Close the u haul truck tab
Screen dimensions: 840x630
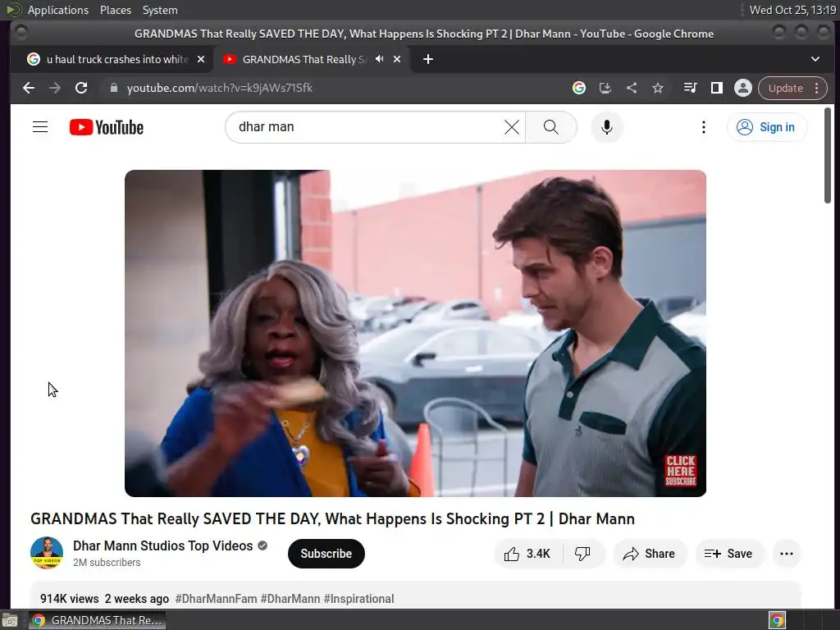click(201, 59)
